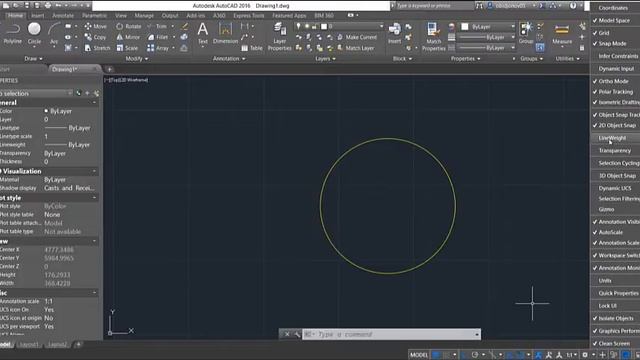The image size is (640, 360).
Task: Activate the Move command
Action: pos(96,26)
